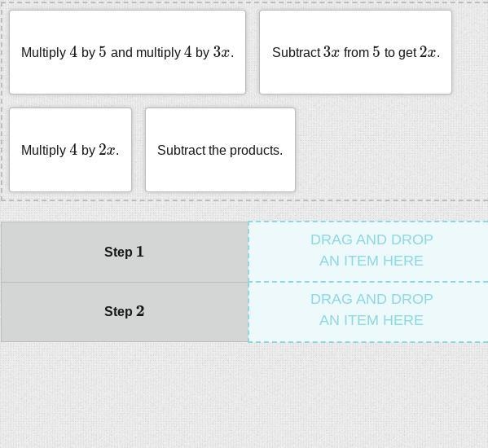Viewport: 488px width, 448px height.
Task: Click "AN ITEM HERE" text beside Step 1
Action: click(371, 261)
